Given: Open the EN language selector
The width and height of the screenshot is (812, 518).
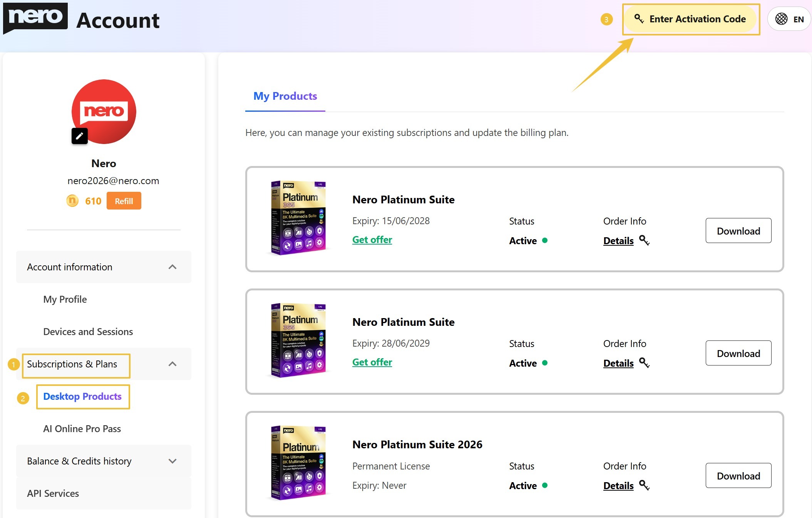Looking at the screenshot, I should [x=789, y=19].
